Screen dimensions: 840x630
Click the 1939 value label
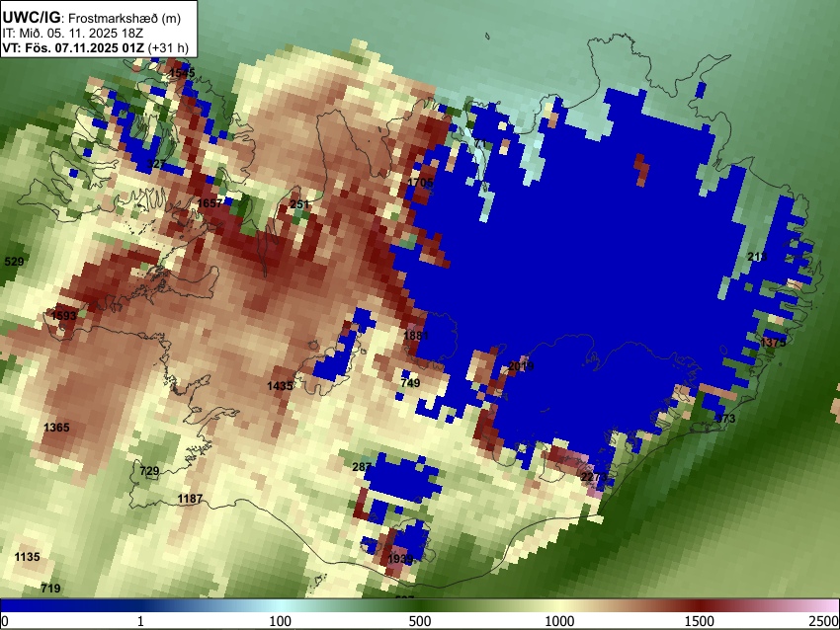(400, 558)
